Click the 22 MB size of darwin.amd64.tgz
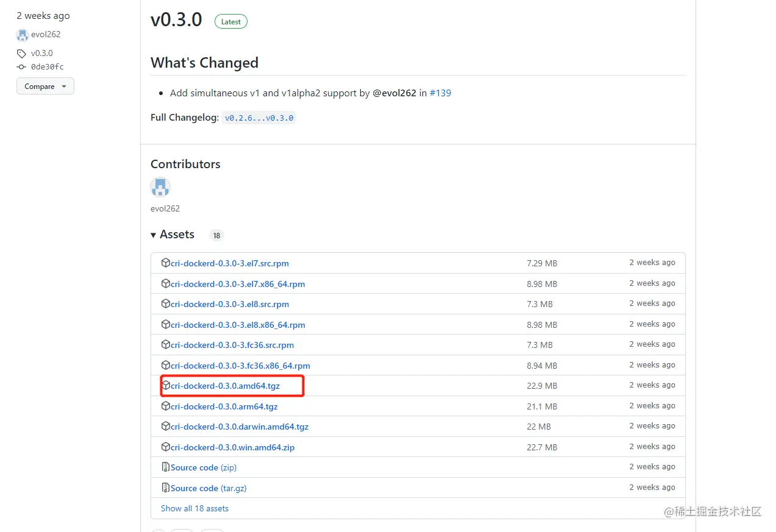Image resolution: width=776 pixels, height=532 pixels. point(539,427)
